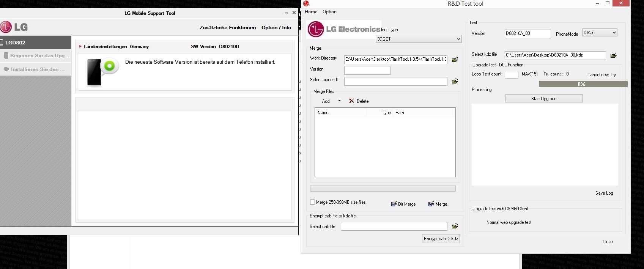Viewport: 644px width, 269px height.
Task: Focus the Select cab file input field
Action: [x=394, y=227]
